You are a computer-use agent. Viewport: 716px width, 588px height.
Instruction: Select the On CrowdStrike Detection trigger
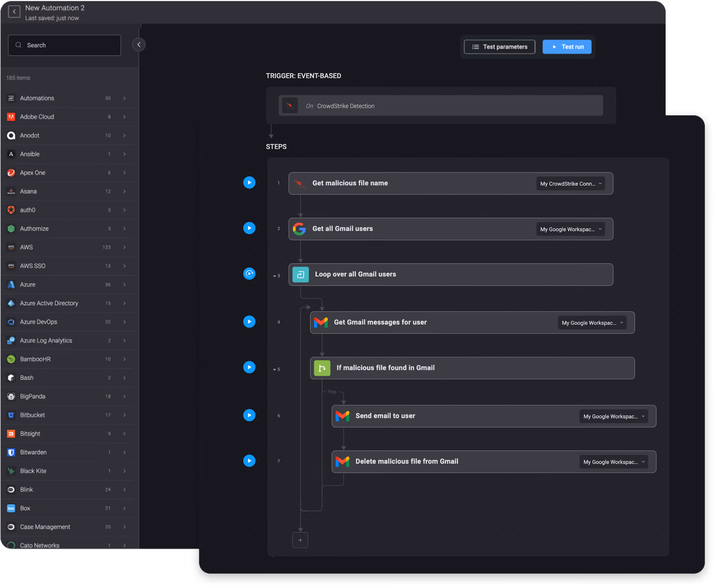pyautogui.click(x=441, y=106)
